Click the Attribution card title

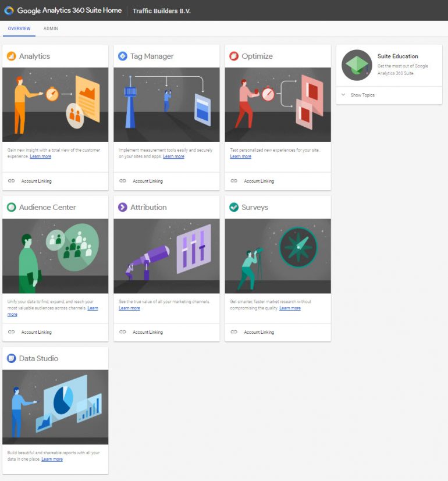point(148,208)
